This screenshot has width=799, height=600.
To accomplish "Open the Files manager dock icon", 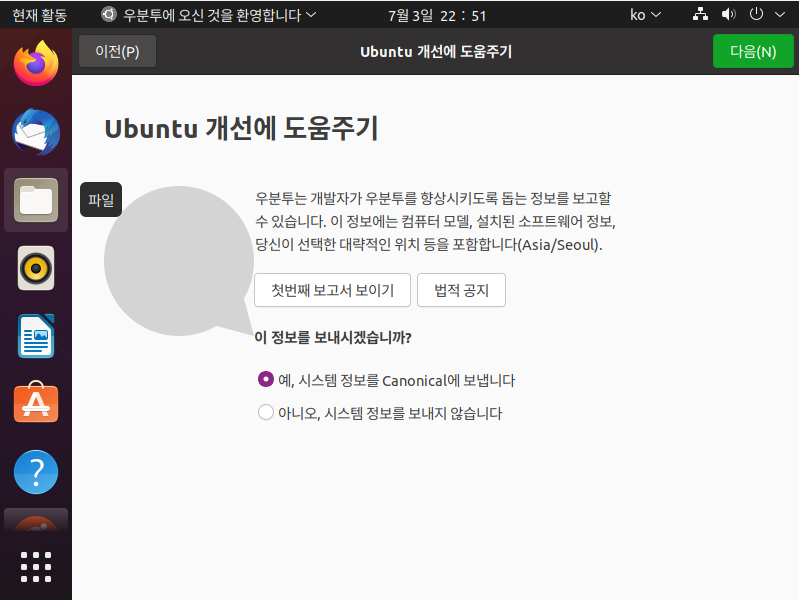I will (36, 200).
